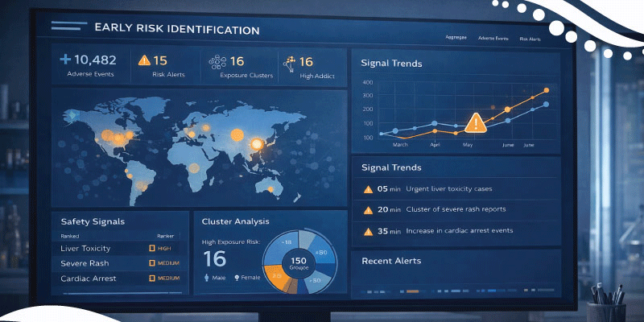Viewport: 644px width, 322px height.
Task: Select the Cardiac Arrest row
Action: [120, 279]
